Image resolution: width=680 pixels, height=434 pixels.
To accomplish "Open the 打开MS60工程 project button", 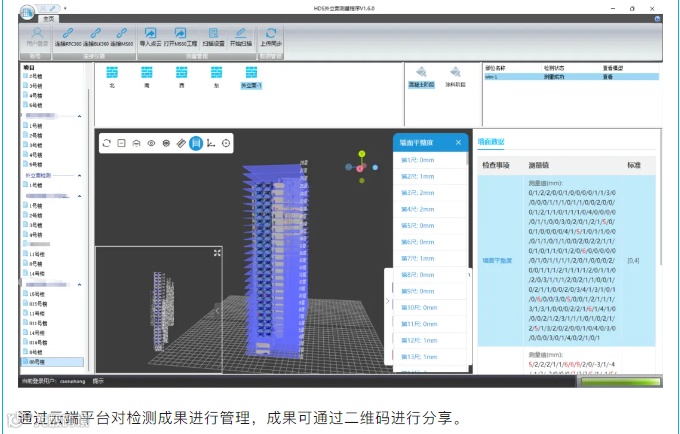I will click(180, 36).
